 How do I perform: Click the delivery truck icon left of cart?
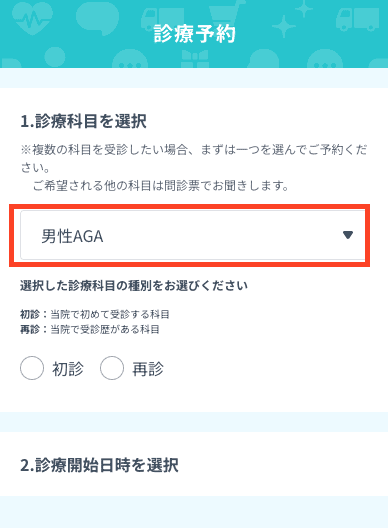(x=162, y=19)
